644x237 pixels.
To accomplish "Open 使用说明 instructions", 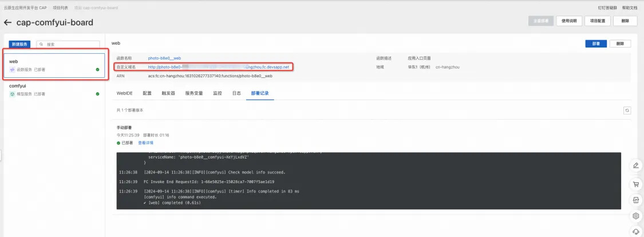I will tap(569, 21).
